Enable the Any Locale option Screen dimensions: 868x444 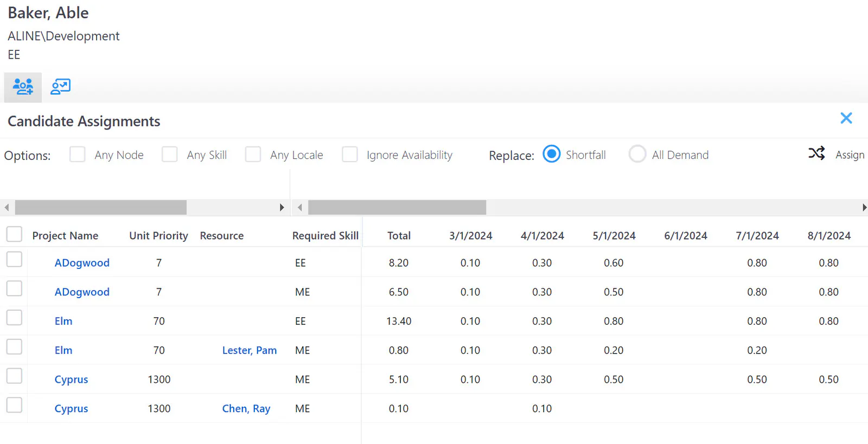(x=253, y=155)
